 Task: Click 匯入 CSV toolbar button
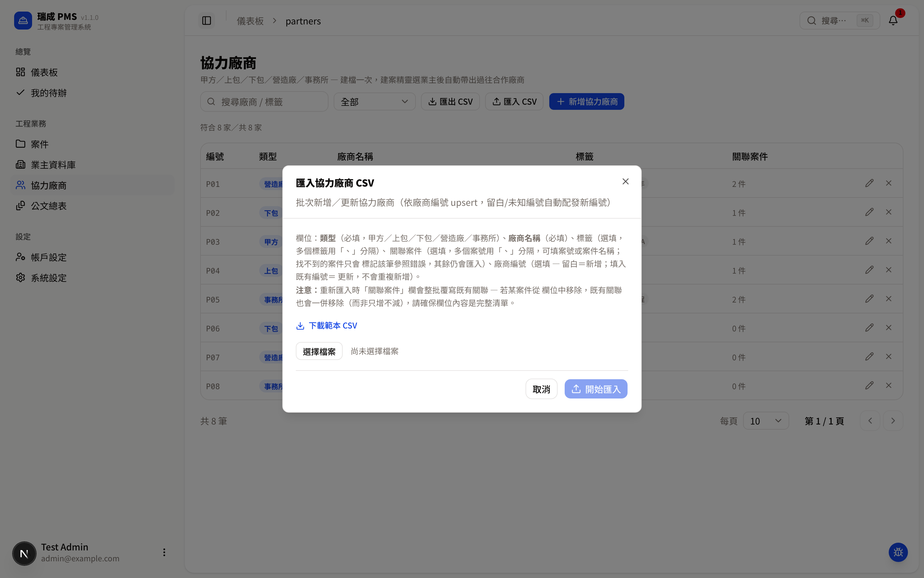pyautogui.click(x=514, y=102)
